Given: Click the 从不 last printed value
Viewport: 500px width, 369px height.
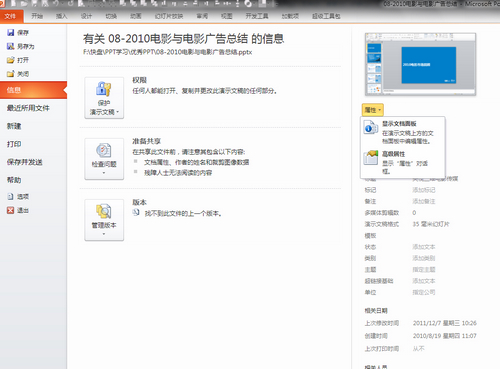Looking at the screenshot, I should point(419,349).
